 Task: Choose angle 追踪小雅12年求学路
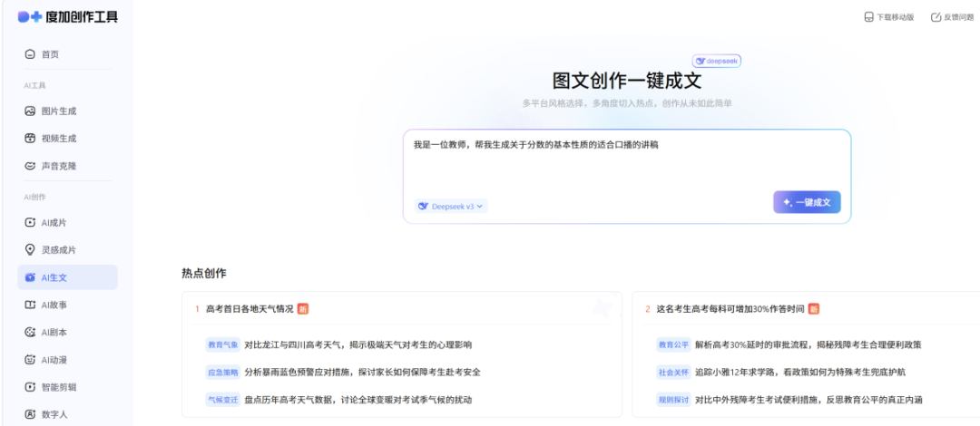pos(800,373)
